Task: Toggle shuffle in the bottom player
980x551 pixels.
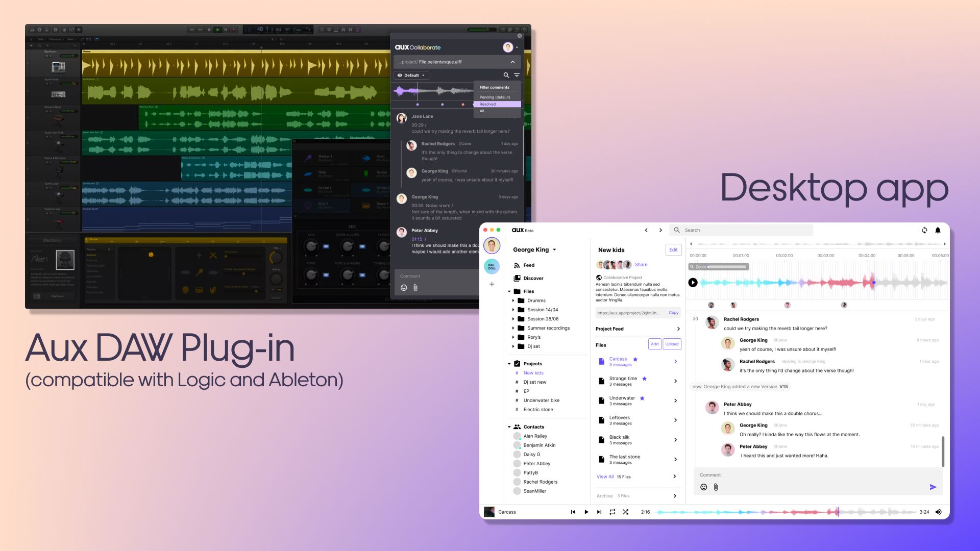Action: [625, 512]
